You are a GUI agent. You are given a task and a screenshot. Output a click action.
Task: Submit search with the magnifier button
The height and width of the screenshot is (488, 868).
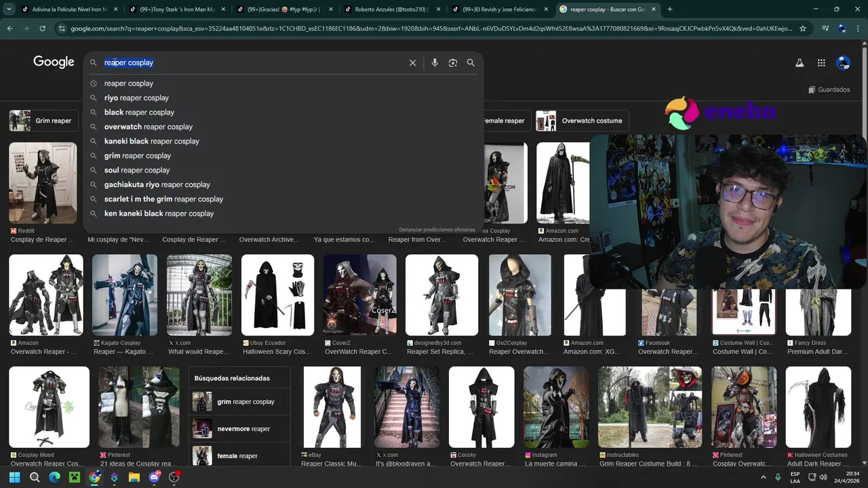pos(471,62)
